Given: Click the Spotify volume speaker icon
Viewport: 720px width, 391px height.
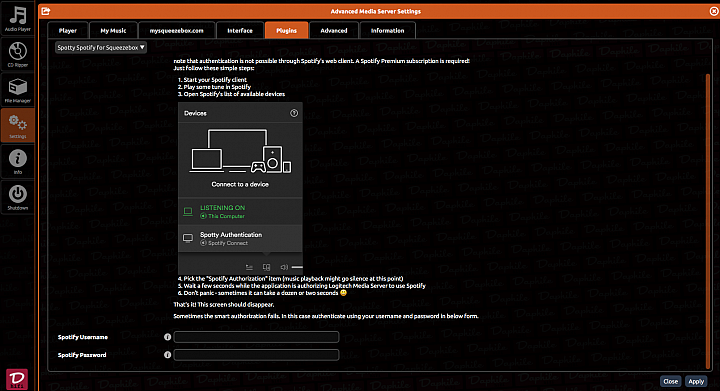Looking at the screenshot, I should 284,267.
